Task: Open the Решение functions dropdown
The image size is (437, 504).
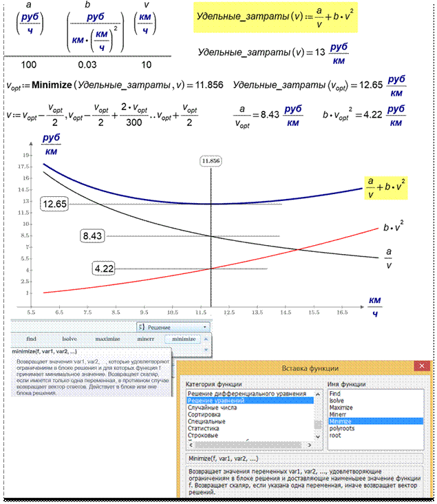Action: click(x=173, y=327)
